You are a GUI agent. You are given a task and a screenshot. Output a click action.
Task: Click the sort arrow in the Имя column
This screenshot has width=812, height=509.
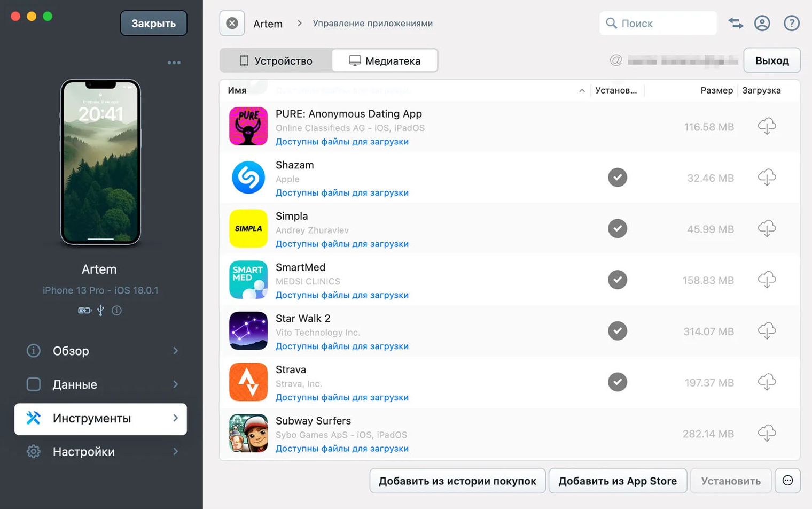(x=582, y=91)
